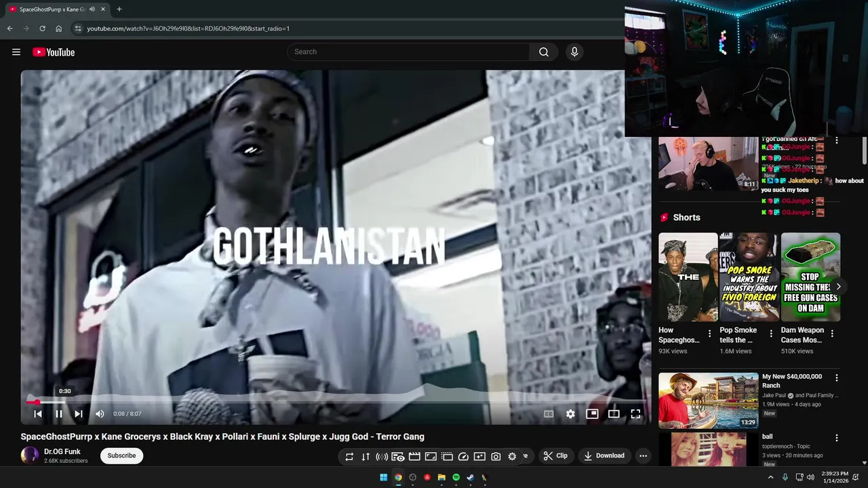The width and height of the screenshot is (868, 488).
Task: Take a video screenshot with camera icon
Action: 496,457
